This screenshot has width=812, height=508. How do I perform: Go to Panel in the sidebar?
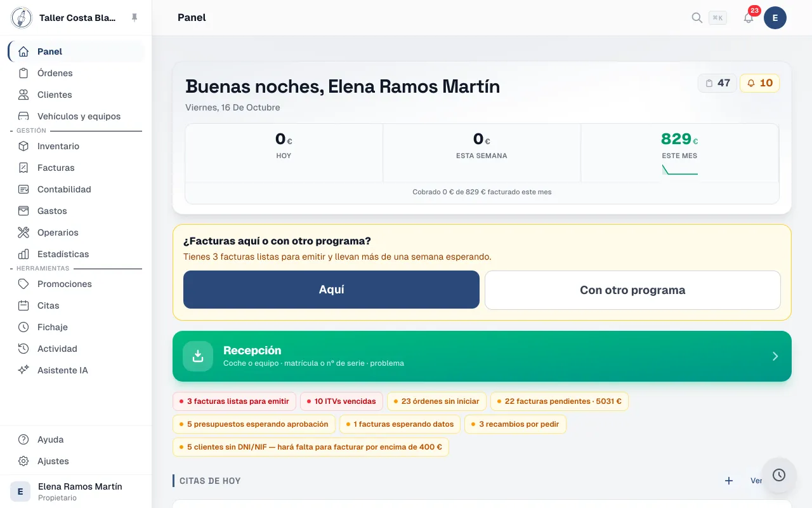(x=76, y=51)
